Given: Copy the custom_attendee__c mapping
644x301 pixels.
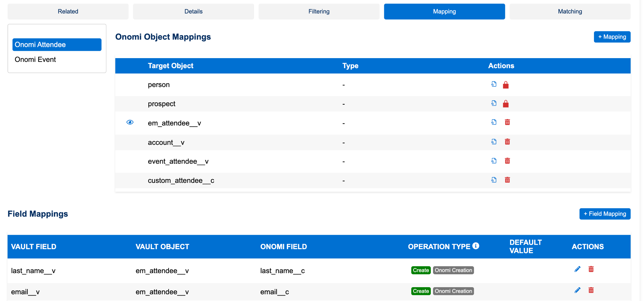Looking at the screenshot, I should point(494,180).
